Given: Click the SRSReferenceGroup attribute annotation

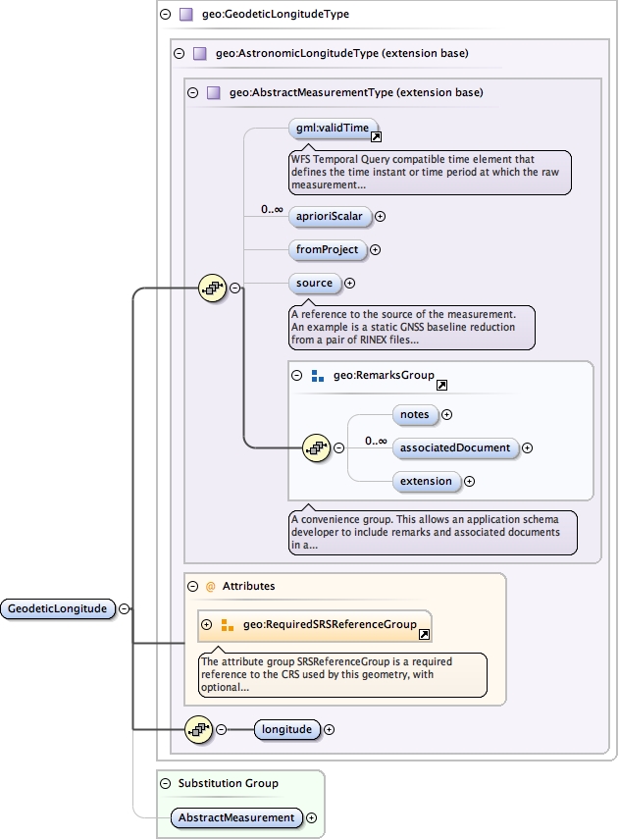Looking at the screenshot, I should 342,675.
